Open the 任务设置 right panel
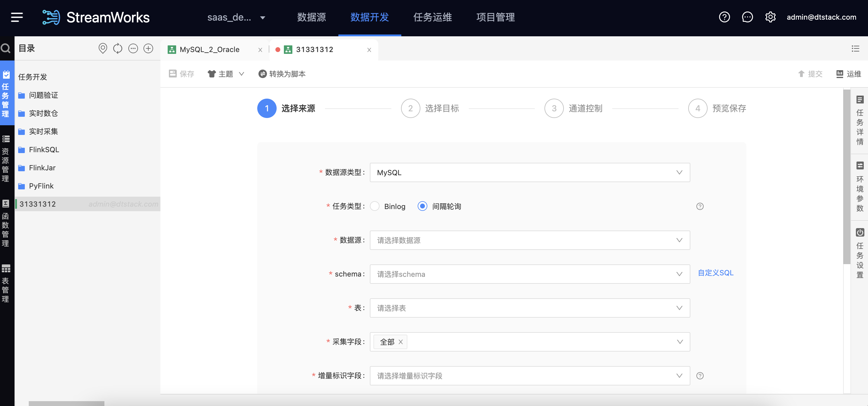 [x=860, y=254]
